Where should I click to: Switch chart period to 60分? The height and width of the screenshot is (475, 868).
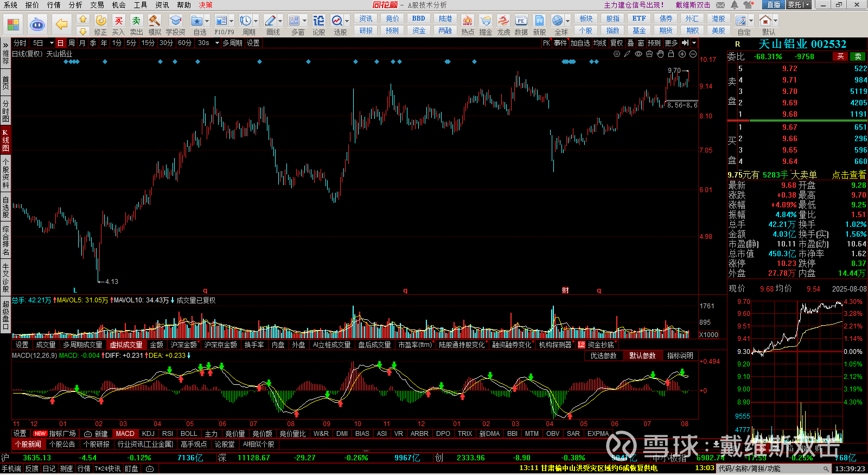click(184, 43)
